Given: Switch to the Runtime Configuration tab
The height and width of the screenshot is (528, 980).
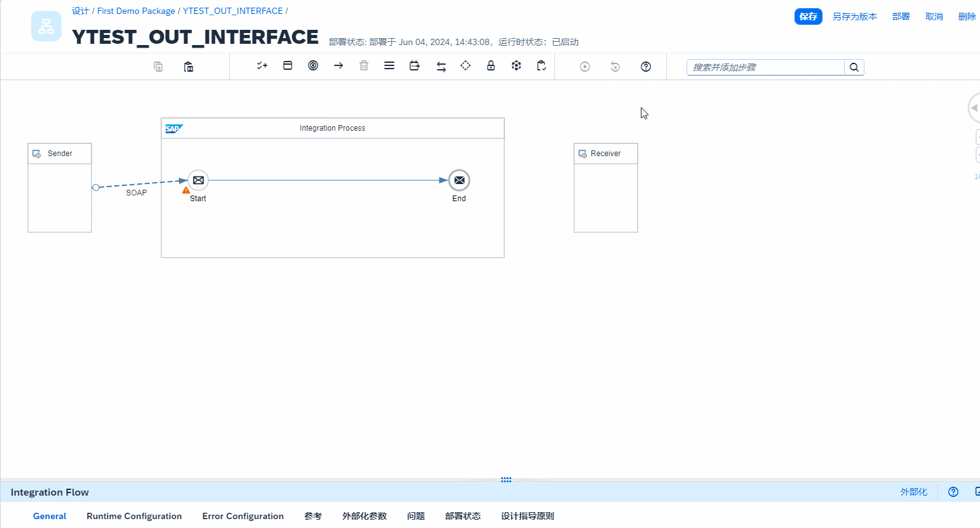Looking at the screenshot, I should (x=134, y=516).
